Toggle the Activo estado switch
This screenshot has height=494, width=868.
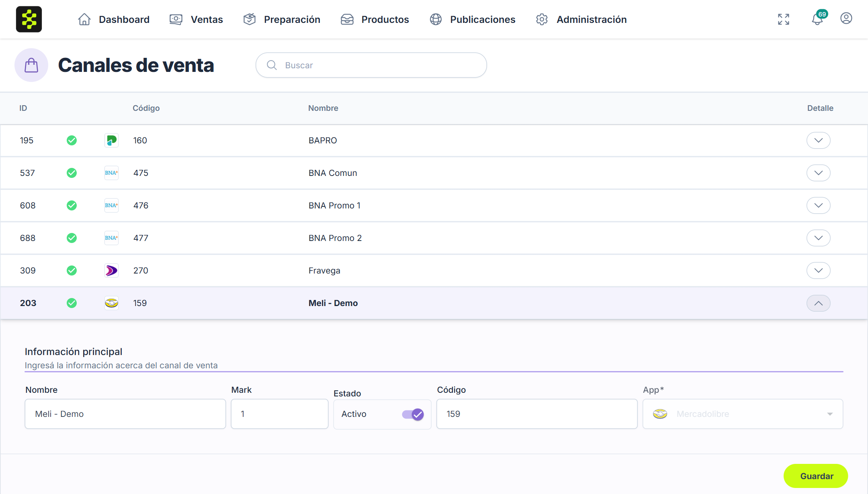(413, 414)
